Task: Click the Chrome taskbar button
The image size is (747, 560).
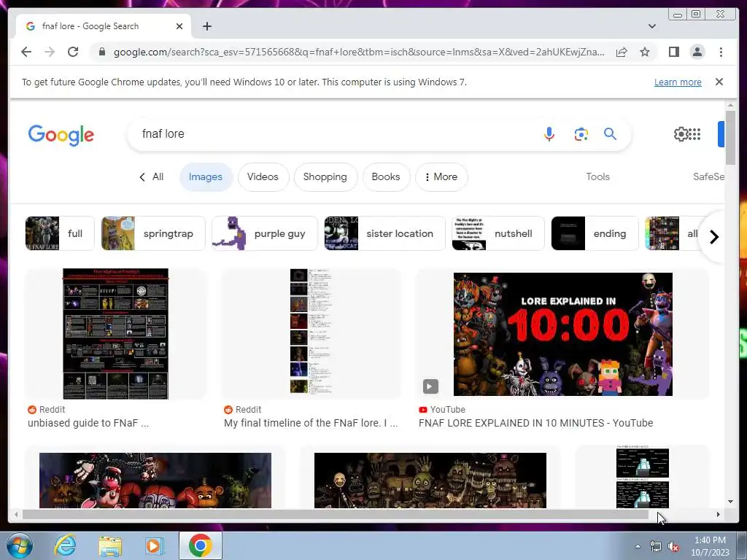Action: (200, 545)
